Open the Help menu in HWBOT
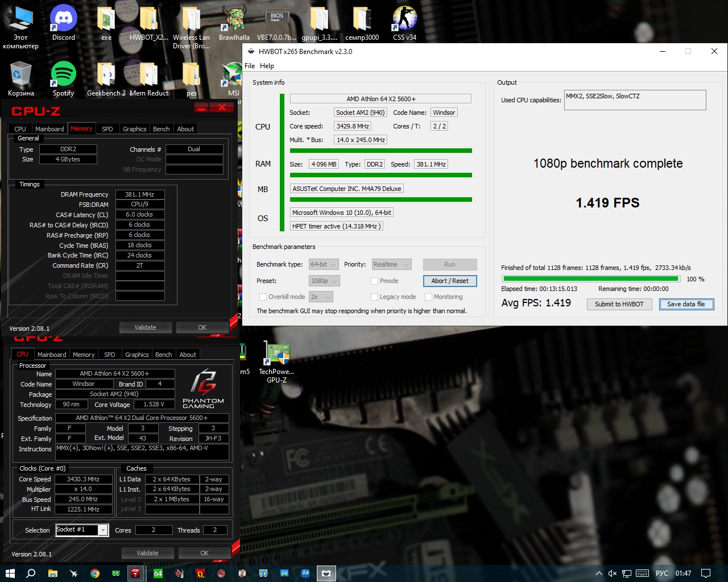The image size is (728, 582). (267, 66)
